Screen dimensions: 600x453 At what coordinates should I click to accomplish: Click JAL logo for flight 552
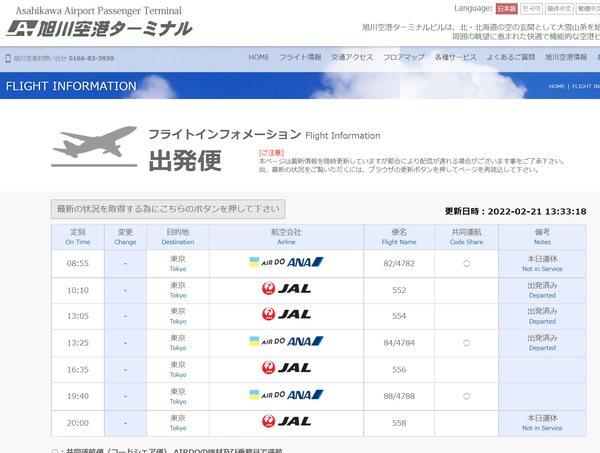tap(286, 288)
